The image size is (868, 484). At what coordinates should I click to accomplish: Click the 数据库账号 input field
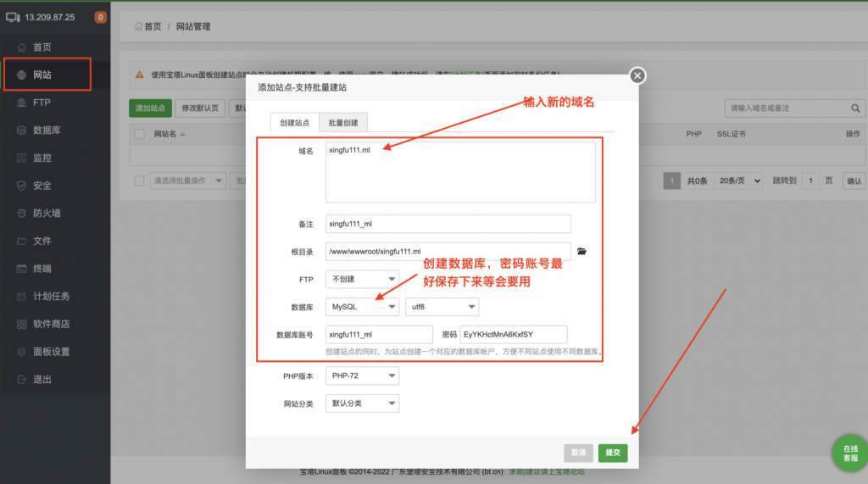(379, 335)
